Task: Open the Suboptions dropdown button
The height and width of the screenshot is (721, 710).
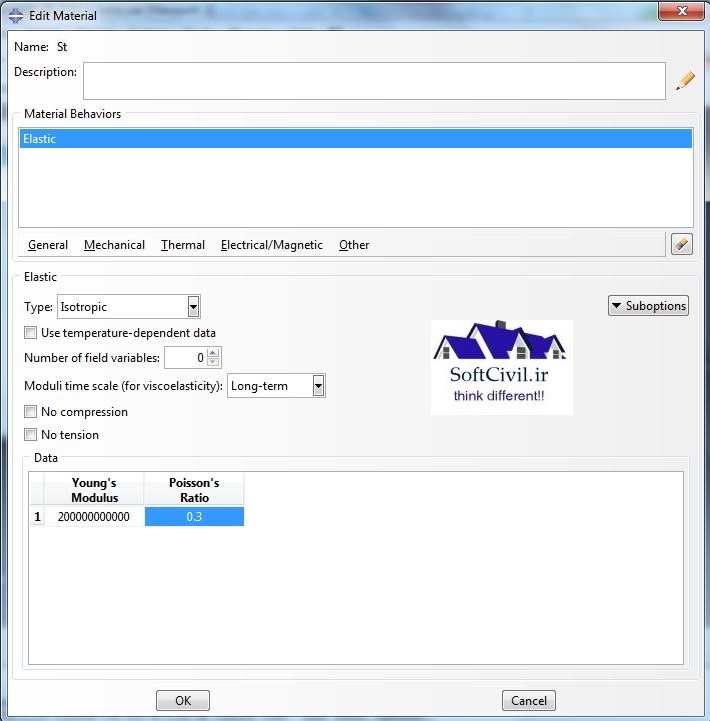Action: click(648, 306)
